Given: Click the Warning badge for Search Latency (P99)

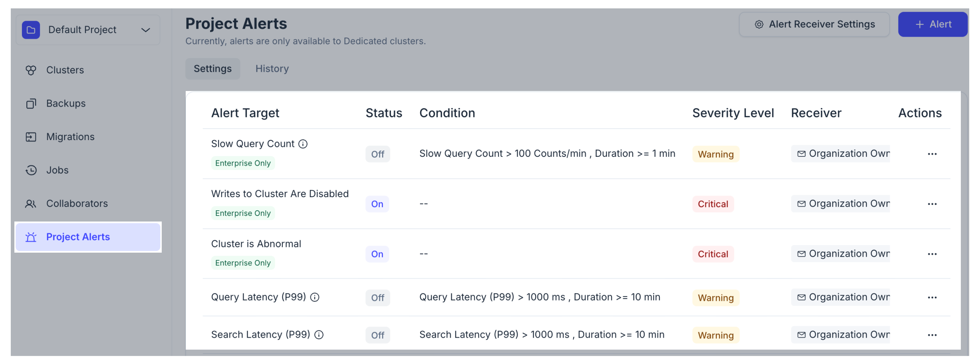Looking at the screenshot, I should coord(716,335).
